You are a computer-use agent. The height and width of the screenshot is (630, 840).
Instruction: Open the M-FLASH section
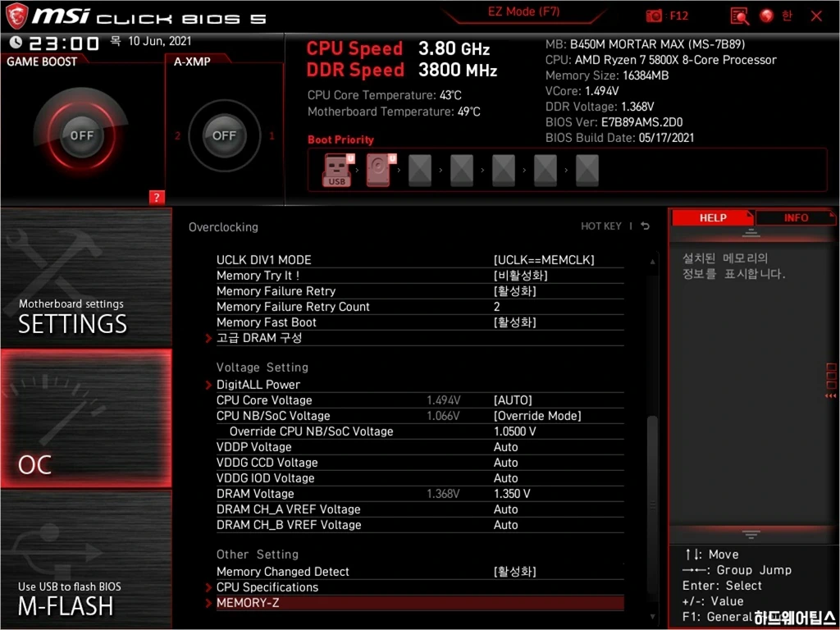click(86, 559)
